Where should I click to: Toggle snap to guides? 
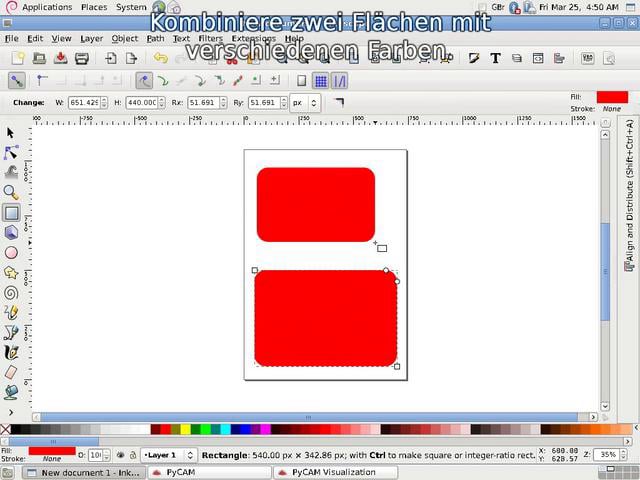[x=339, y=81]
